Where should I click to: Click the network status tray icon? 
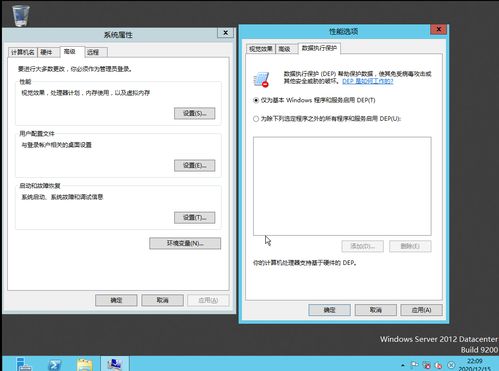pyautogui.click(x=426, y=365)
